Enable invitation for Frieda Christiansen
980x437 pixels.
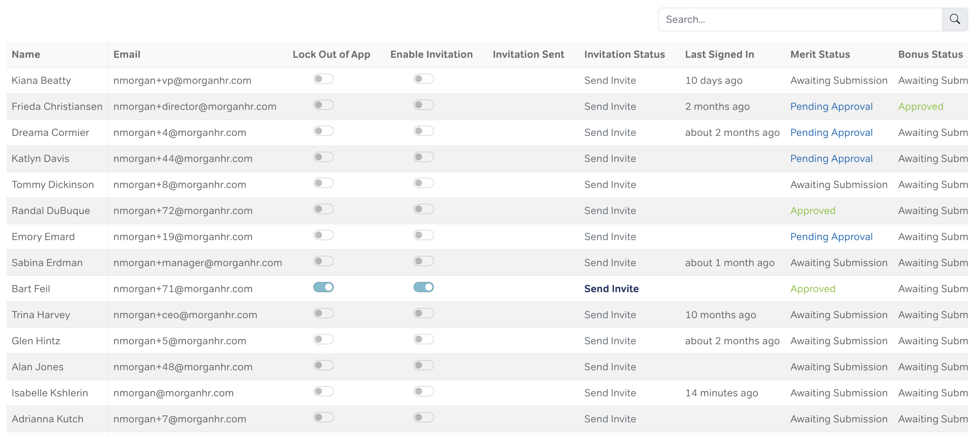click(423, 105)
